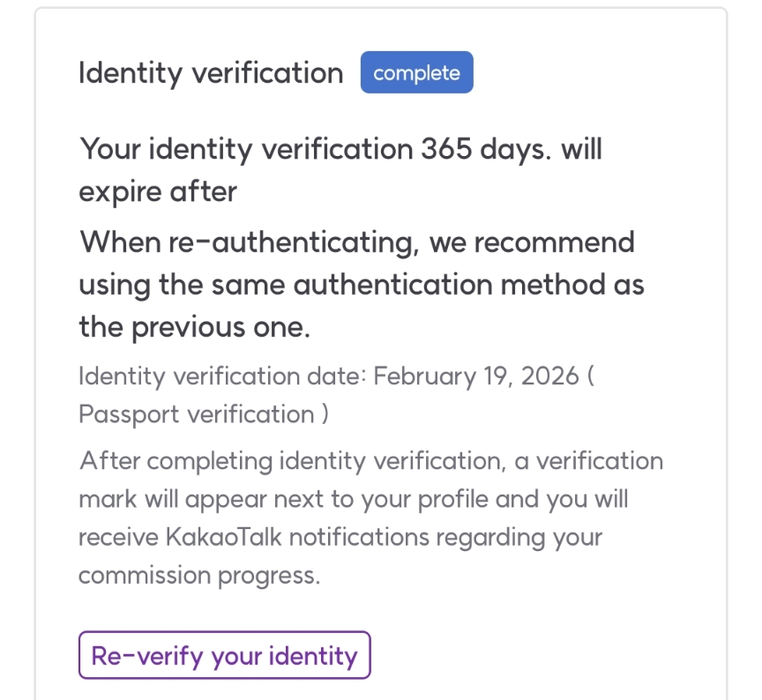Image resolution: width=762 pixels, height=700 pixels.
Task: Click the blue complete status badge
Action: (x=416, y=73)
